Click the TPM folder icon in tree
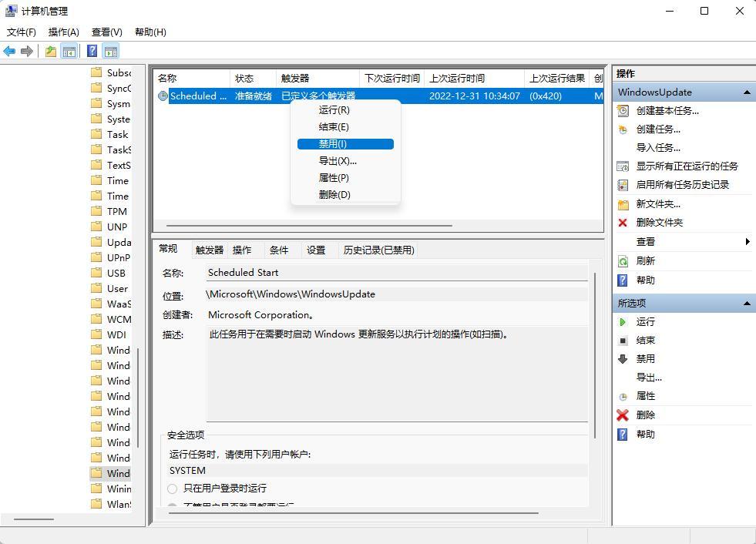756x544 pixels. [x=97, y=211]
